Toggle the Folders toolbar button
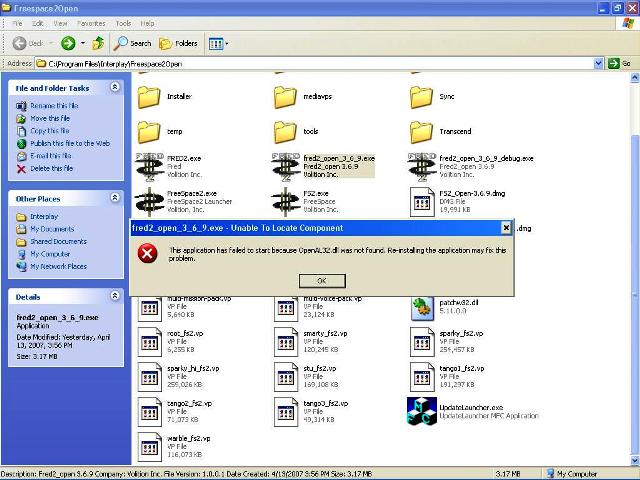640x480 pixels. [178, 43]
